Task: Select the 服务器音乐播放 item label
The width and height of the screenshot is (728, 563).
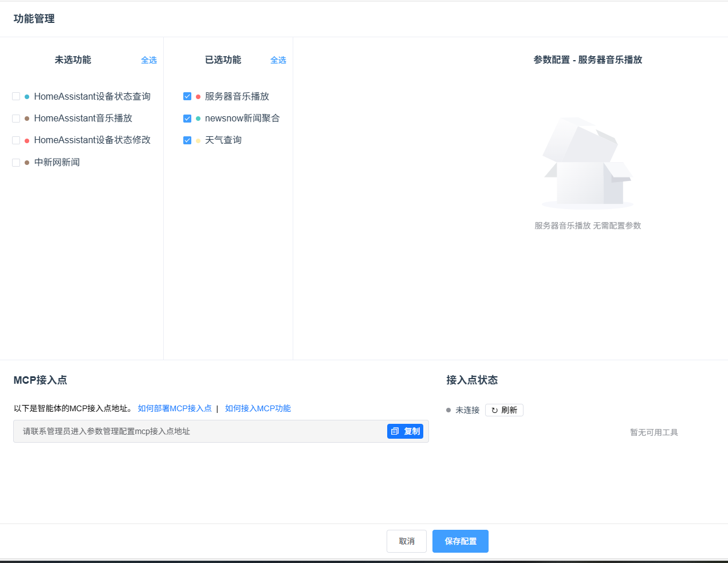Action: [x=237, y=97]
